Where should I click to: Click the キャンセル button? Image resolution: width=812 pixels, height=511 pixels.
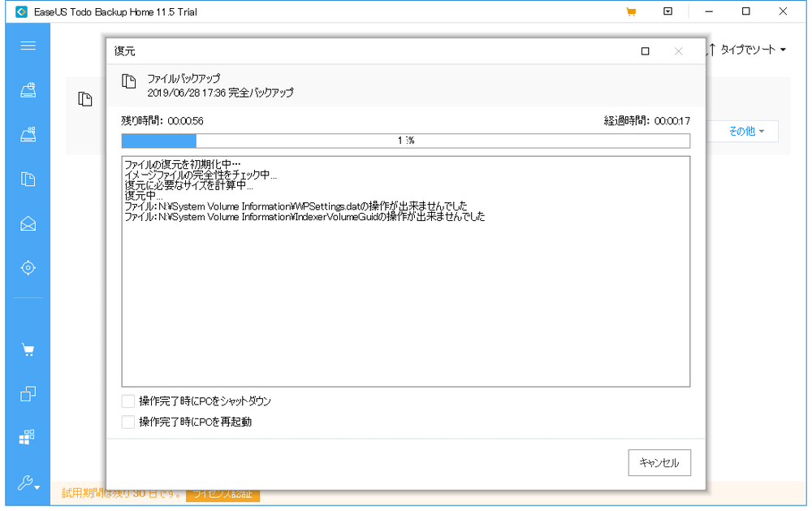[x=659, y=462]
